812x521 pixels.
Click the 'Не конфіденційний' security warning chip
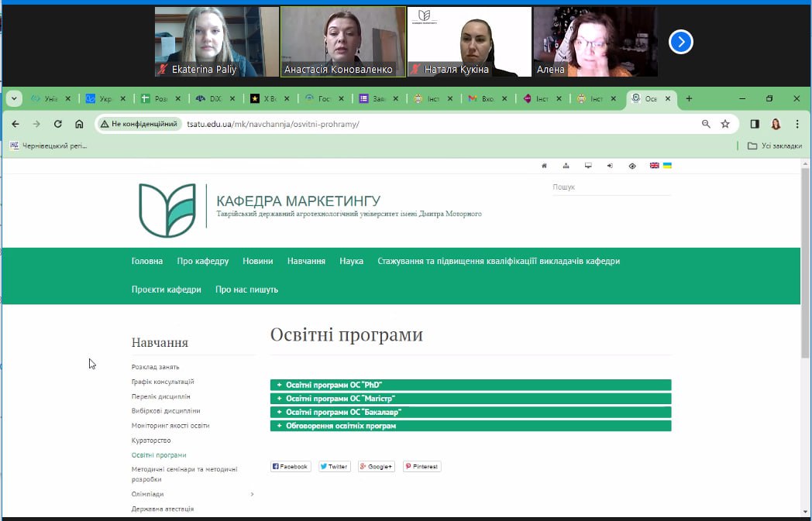[x=139, y=124]
